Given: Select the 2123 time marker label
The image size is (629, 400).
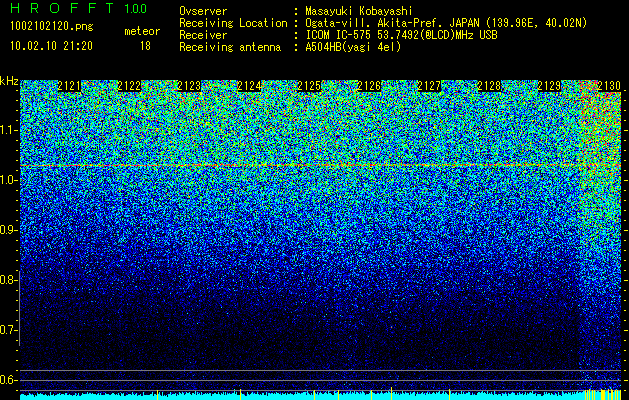Looking at the screenshot, I should click(189, 86).
